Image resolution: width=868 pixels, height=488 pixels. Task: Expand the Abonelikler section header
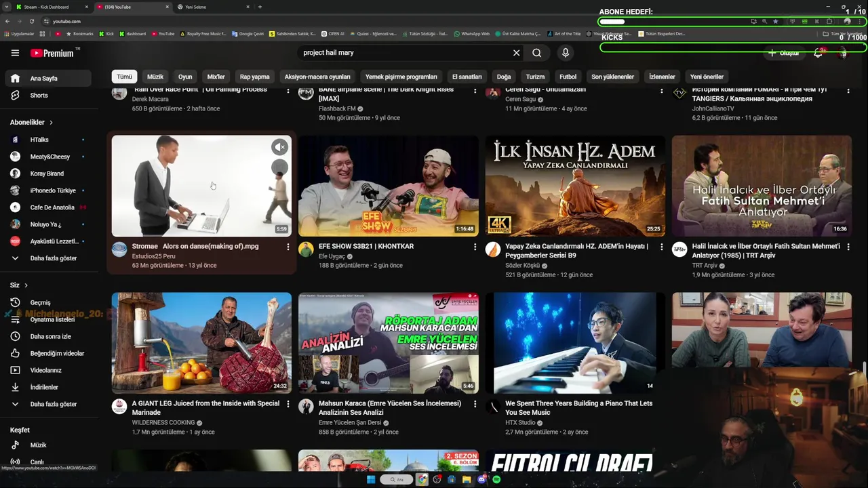click(31, 123)
